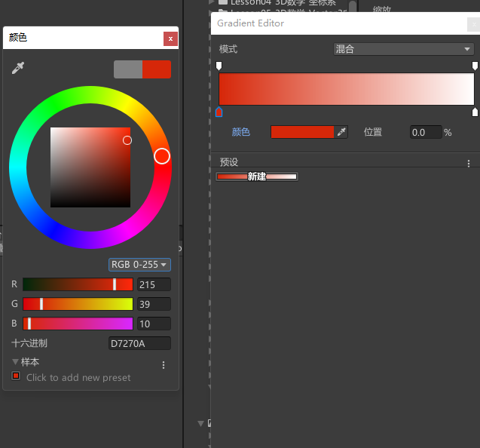Open the RGB 0-255 mode dropdown
480x448 pixels.
(139, 265)
